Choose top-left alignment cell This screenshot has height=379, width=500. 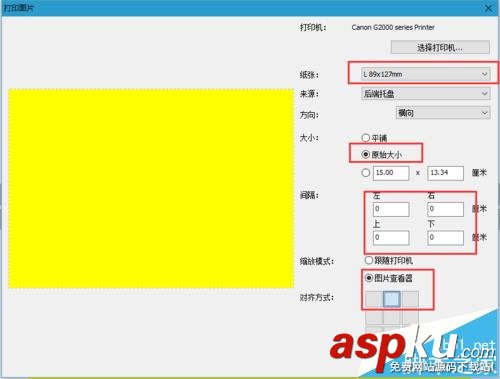(374, 299)
